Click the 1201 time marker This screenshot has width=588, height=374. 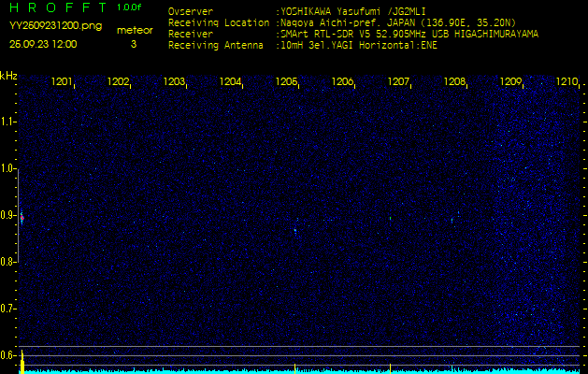[62, 82]
